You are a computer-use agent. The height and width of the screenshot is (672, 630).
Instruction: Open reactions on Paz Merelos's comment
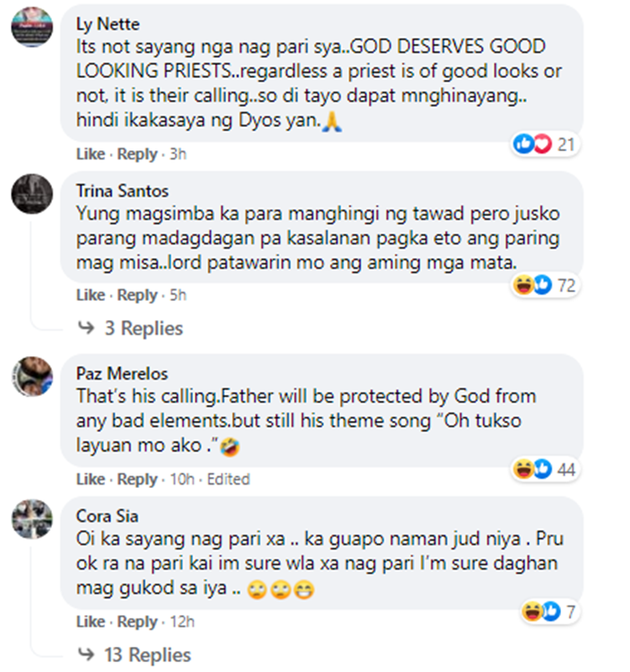(x=545, y=470)
